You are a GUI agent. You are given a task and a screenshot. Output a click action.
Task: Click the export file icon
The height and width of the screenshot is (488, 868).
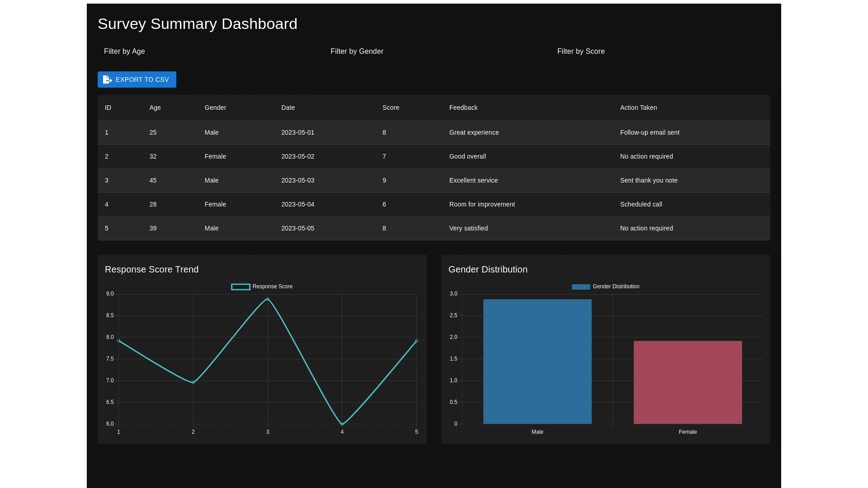(107, 80)
